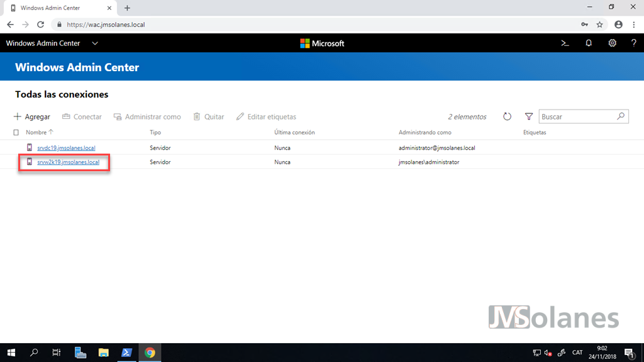Click Agregar to add a connection

[x=31, y=117]
